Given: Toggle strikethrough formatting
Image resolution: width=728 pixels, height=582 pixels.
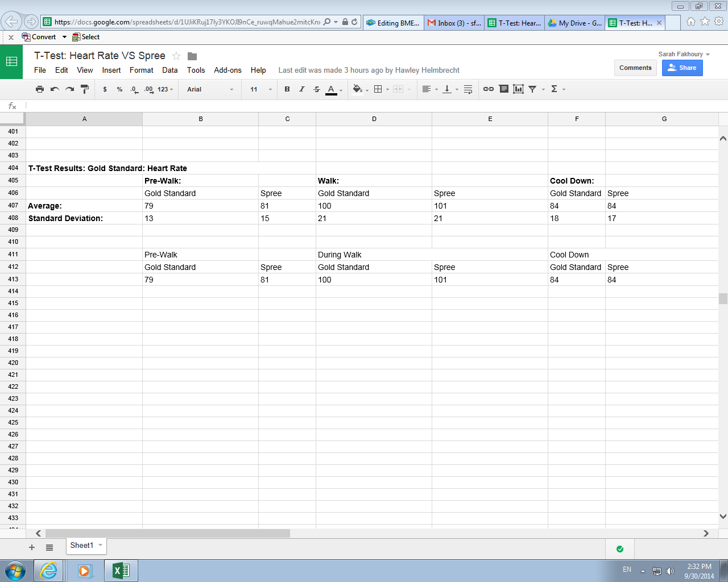Looking at the screenshot, I should click(x=317, y=89).
